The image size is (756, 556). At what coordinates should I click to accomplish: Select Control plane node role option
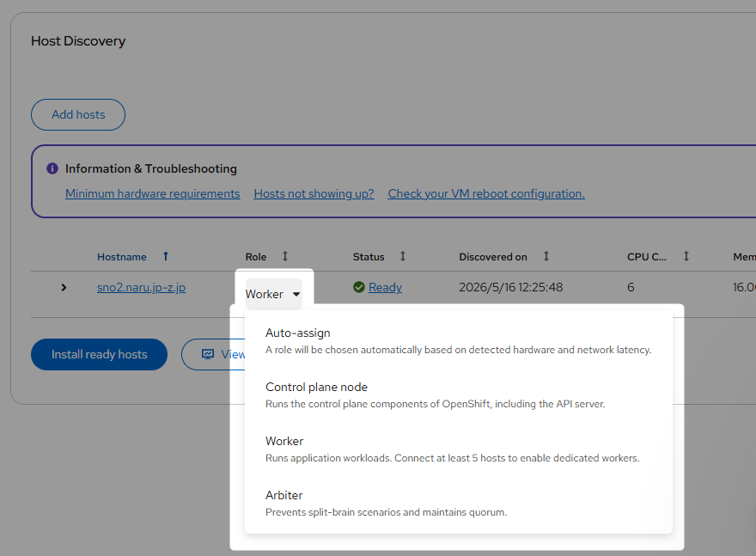pyautogui.click(x=458, y=395)
